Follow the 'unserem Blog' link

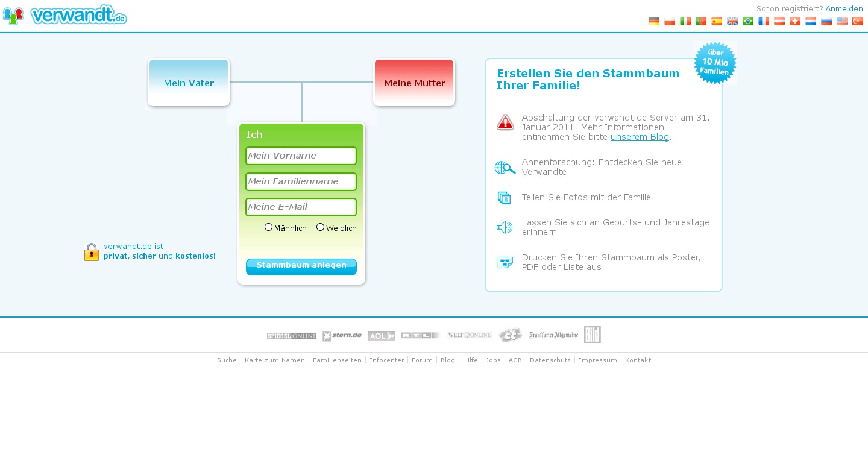tap(640, 137)
